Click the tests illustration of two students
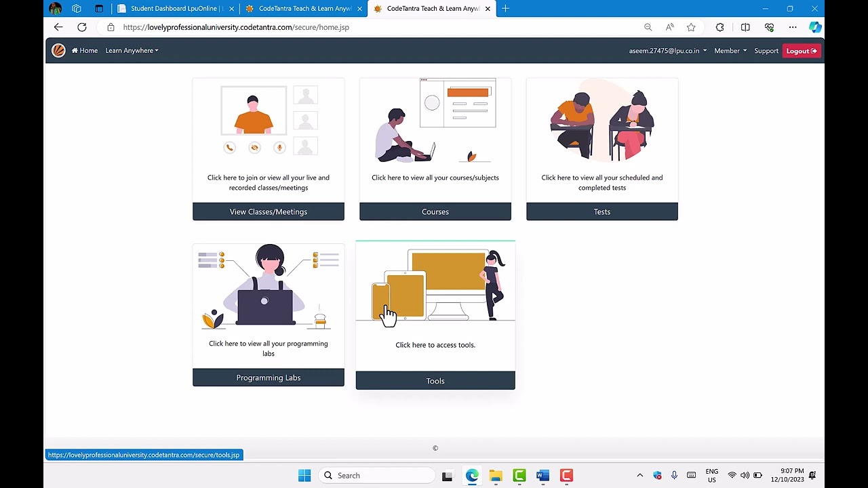This screenshot has height=488, width=868. pos(602,121)
